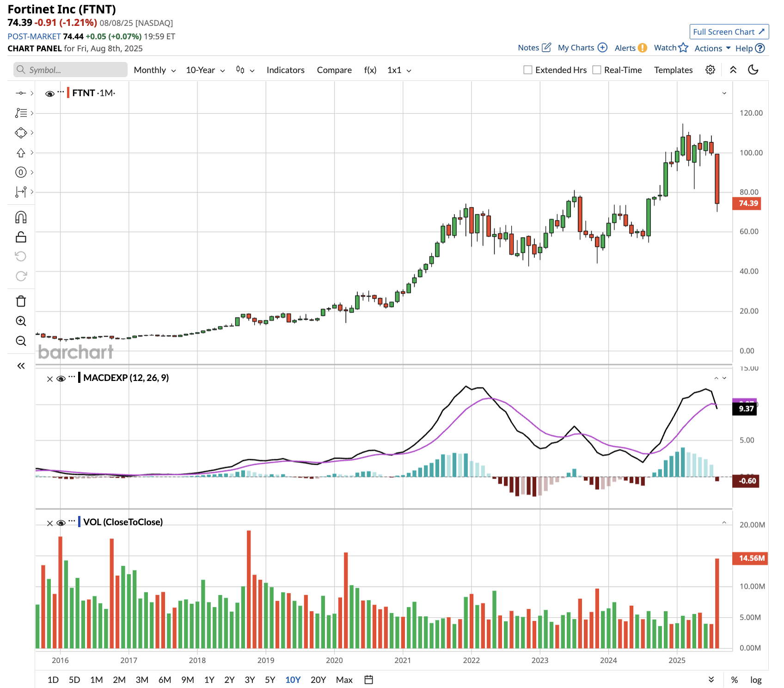Open the Help menu
Image resolution: width=784 pixels, height=688 pixels.
point(750,48)
